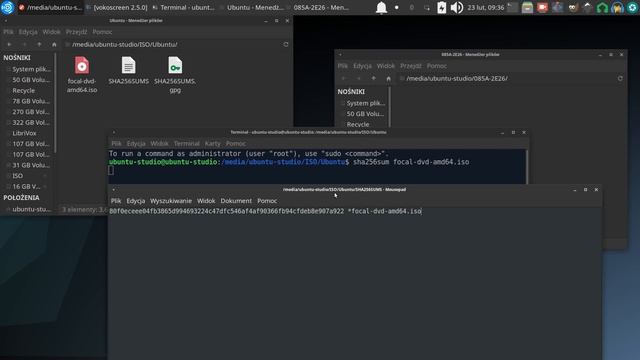The width and height of the screenshot is (640, 360).
Task: Go forward in the 085A-2E26 file manager
Action: click(x=359, y=78)
